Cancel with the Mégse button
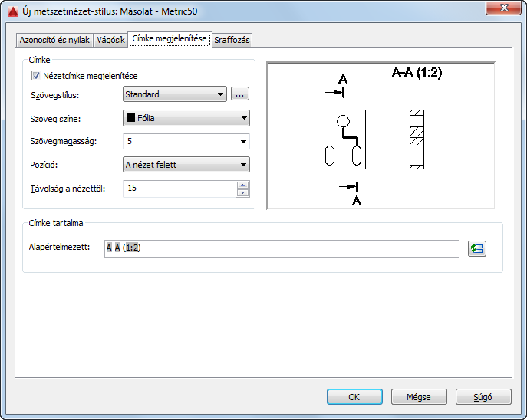527x420 pixels. pos(419,397)
